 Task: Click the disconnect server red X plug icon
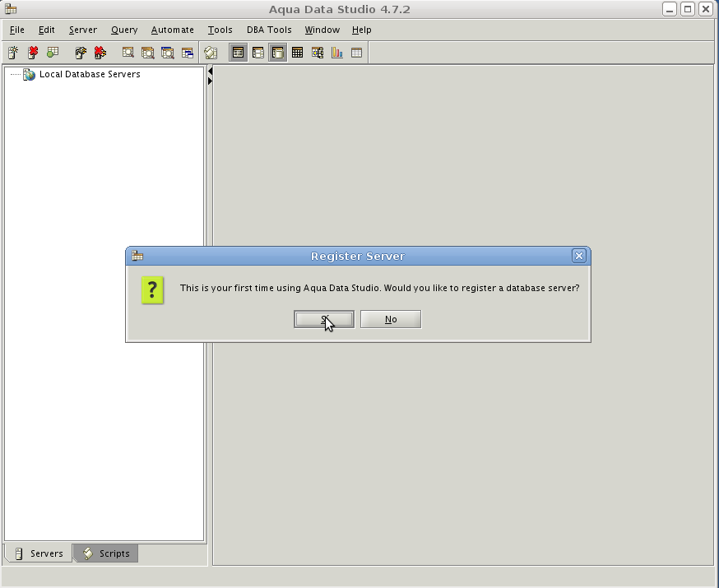100,53
